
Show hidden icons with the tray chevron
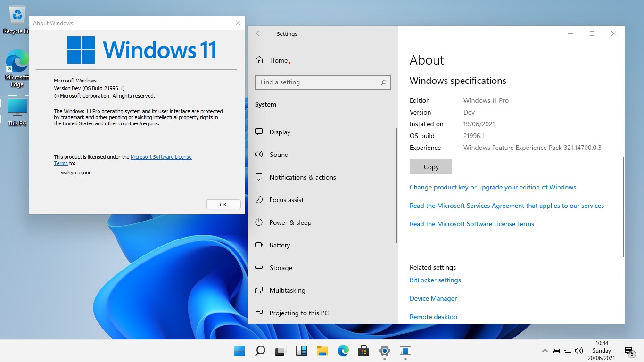545,351
